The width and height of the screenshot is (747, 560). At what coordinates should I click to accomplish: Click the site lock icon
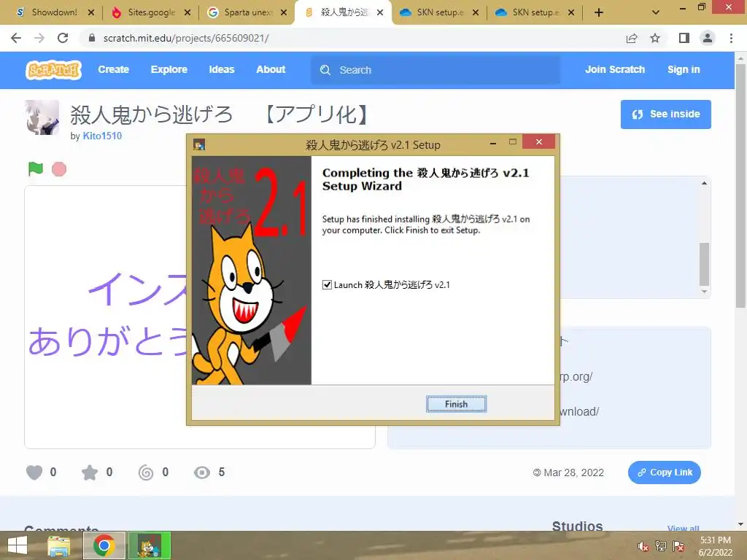(x=92, y=38)
